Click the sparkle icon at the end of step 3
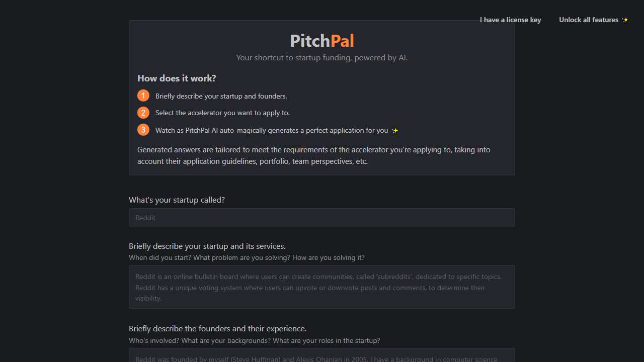 pos(395,130)
